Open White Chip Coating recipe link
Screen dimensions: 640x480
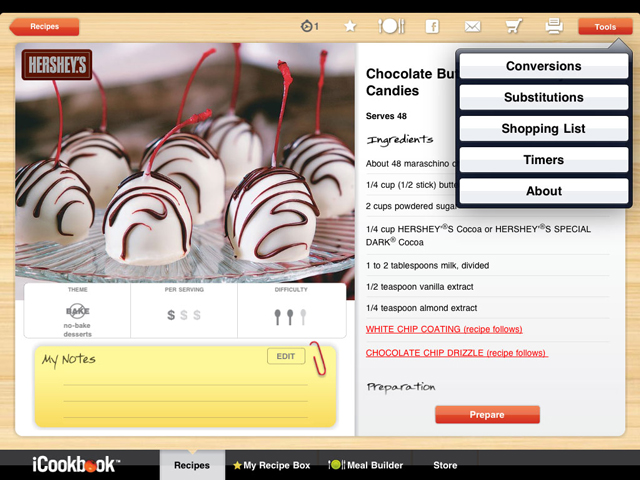click(444, 329)
